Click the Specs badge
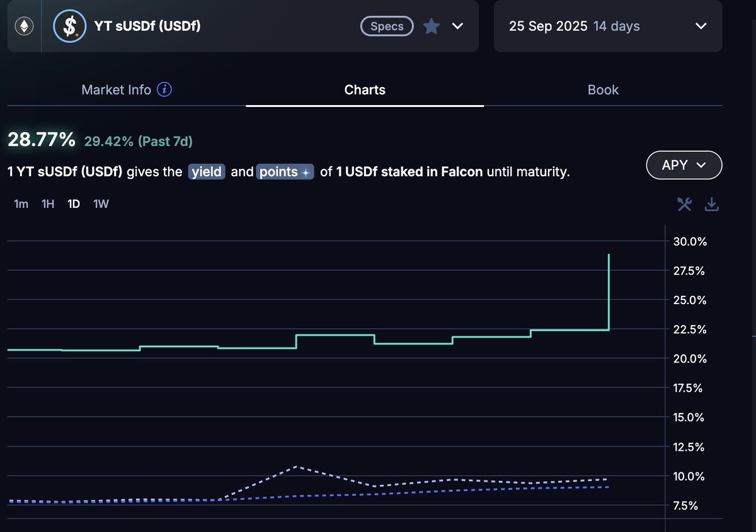 (x=387, y=26)
